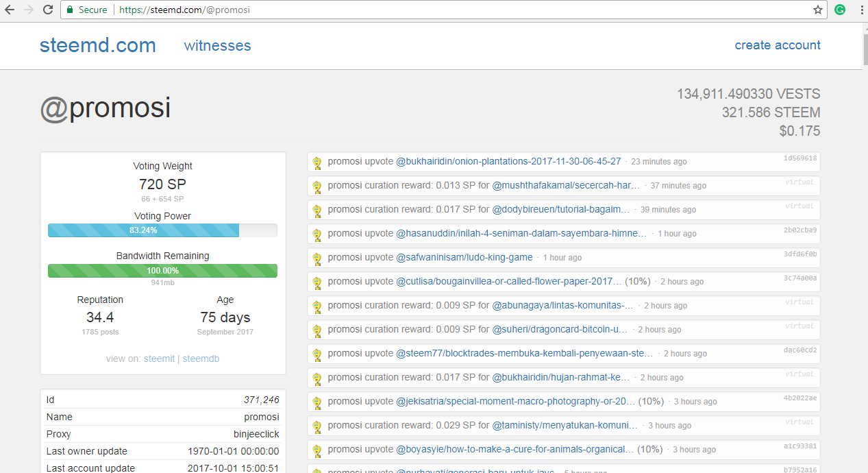View profile on steemit

tap(159, 359)
